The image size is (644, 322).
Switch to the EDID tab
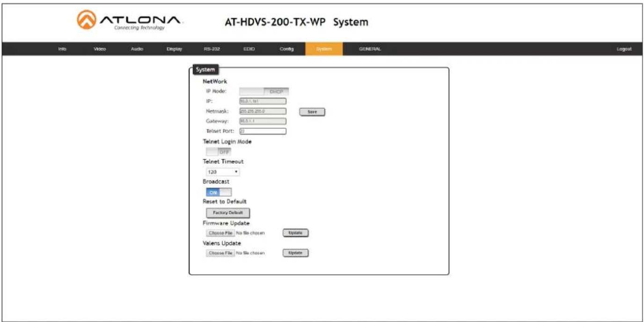click(x=249, y=49)
